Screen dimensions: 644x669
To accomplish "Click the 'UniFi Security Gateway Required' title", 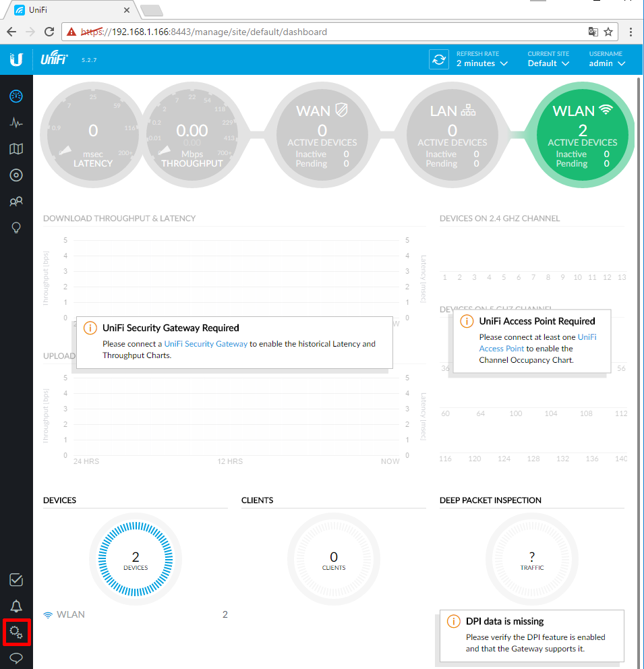I will click(171, 328).
